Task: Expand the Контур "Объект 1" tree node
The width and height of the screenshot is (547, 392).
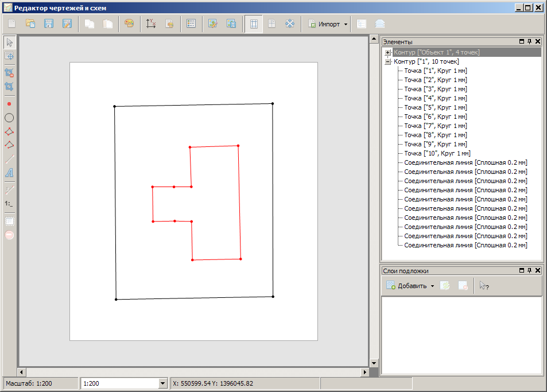Action: pos(388,52)
